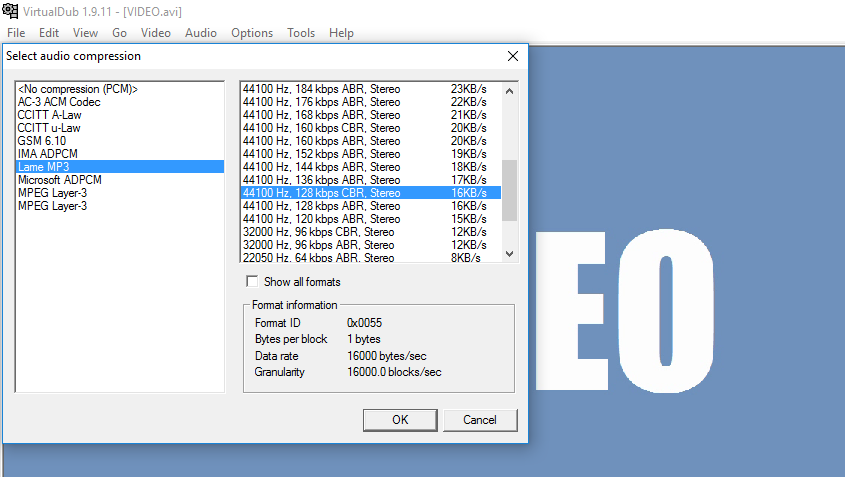Confirm with the OK button
The height and width of the screenshot is (477, 845).
[400, 420]
